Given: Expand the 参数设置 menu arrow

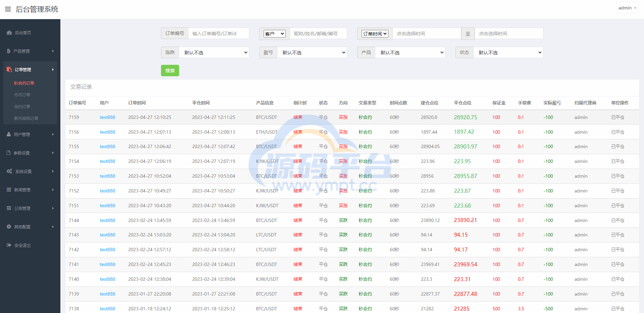Looking at the screenshot, I should click(53, 153).
